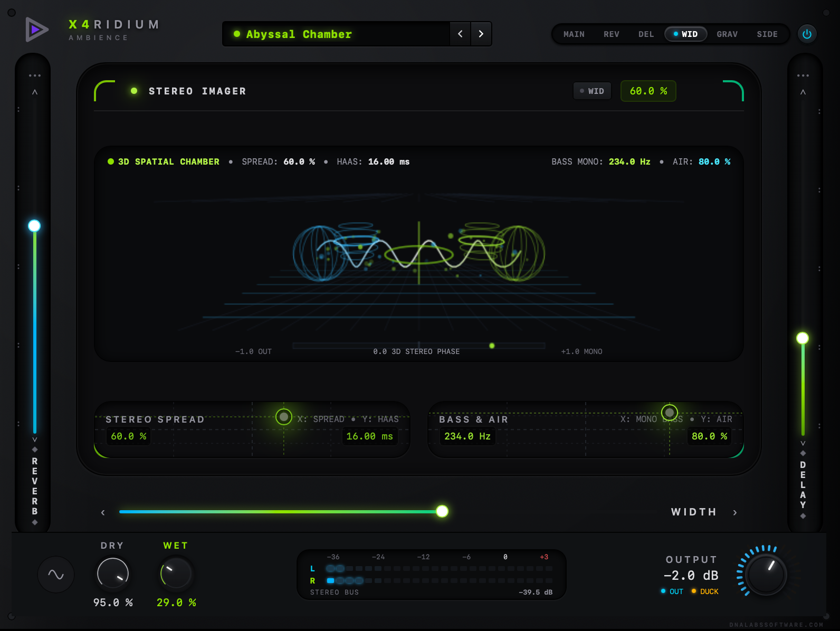Click the Delay vertical slider handle
840x631 pixels.
803,338
